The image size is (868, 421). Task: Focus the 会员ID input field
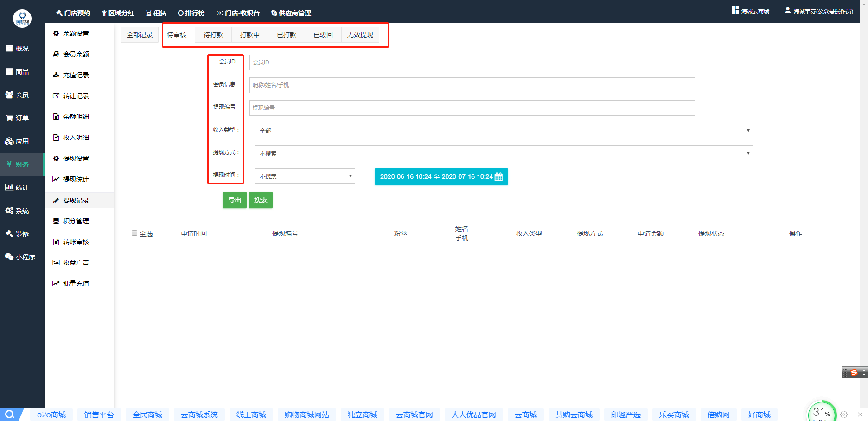pos(472,63)
